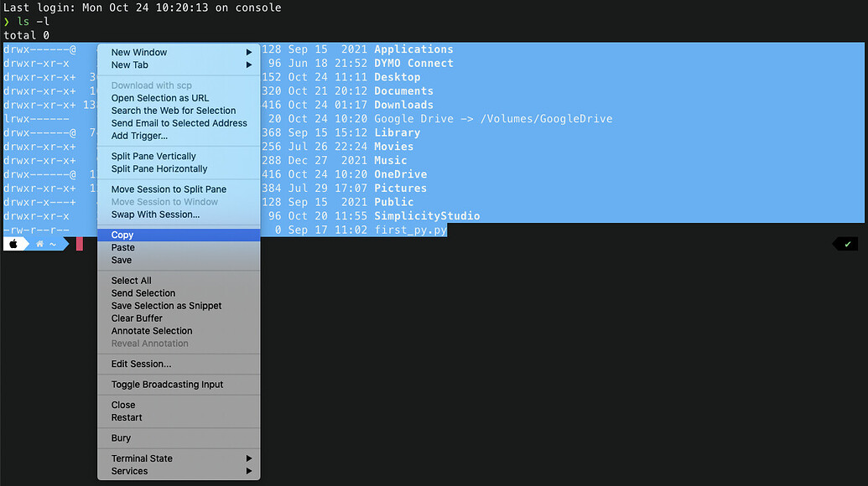Click the Apple logo icon in the shell prompt
Image resolution: width=868 pixels, height=486 pixels.
pos(14,244)
